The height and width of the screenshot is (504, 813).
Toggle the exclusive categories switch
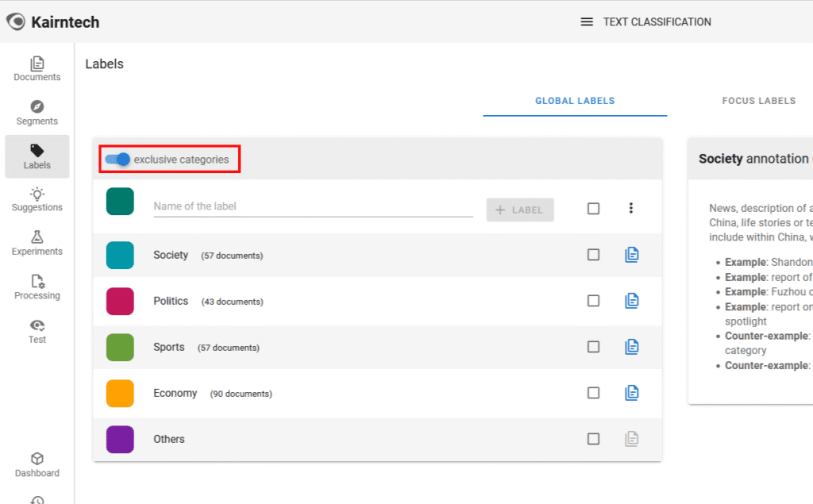point(118,160)
